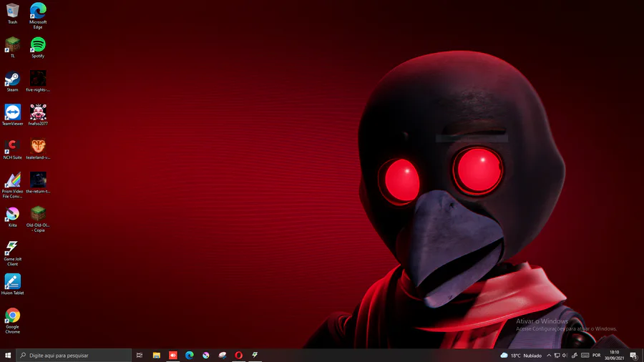This screenshot has width=644, height=362.
Task: Switch to Game Jolt Client in taskbar
Action: click(255, 355)
